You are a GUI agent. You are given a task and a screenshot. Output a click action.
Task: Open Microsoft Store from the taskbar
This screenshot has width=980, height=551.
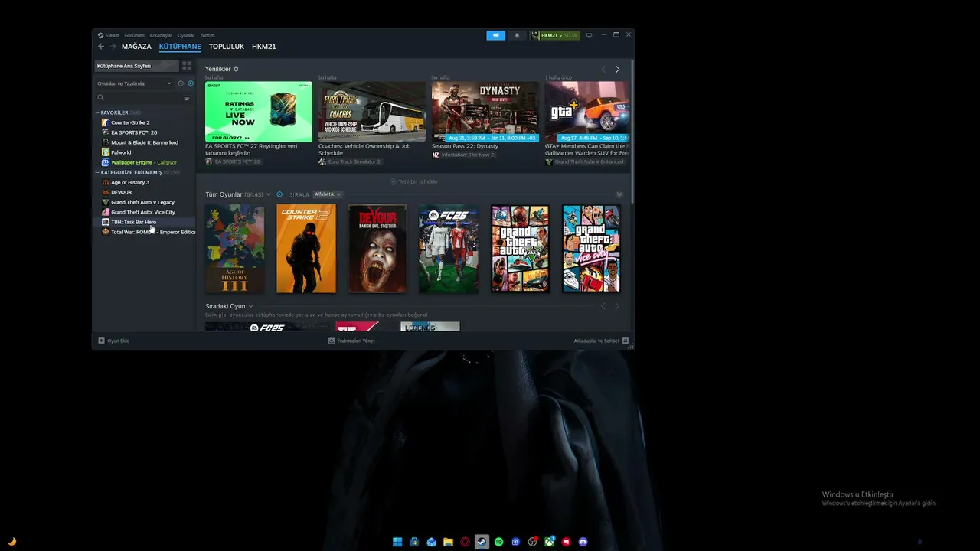click(x=414, y=542)
